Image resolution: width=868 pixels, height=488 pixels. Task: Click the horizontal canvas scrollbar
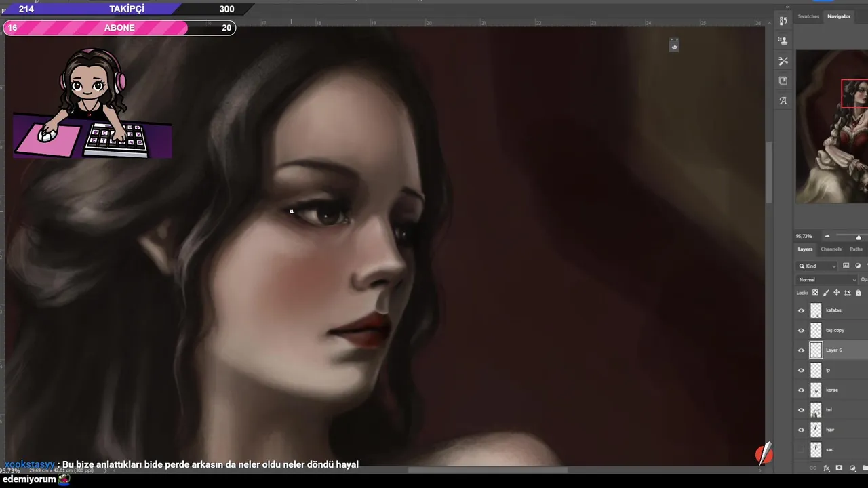click(x=488, y=470)
